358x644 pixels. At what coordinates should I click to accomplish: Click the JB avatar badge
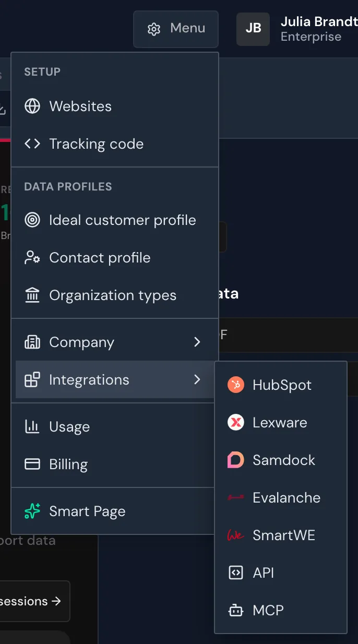pyautogui.click(x=253, y=29)
